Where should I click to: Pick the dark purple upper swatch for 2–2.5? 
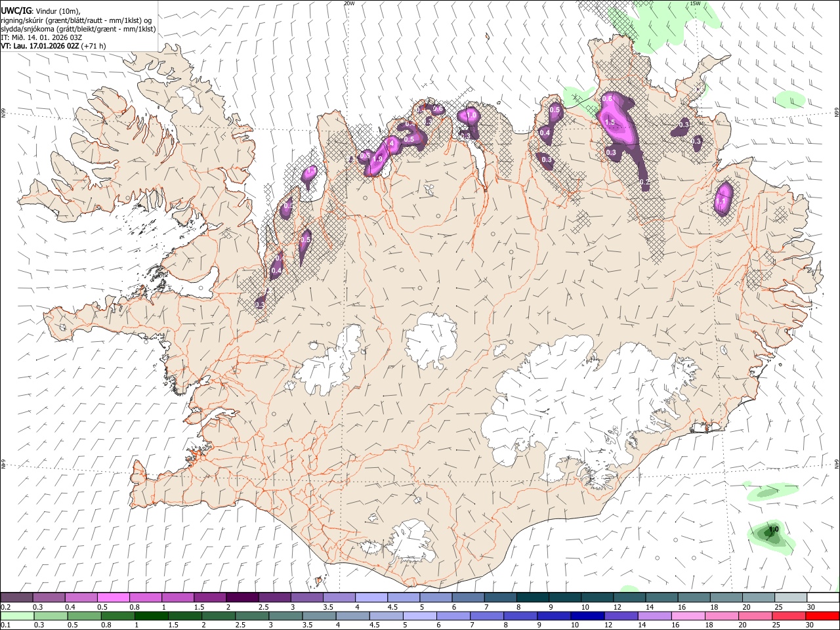242,597
